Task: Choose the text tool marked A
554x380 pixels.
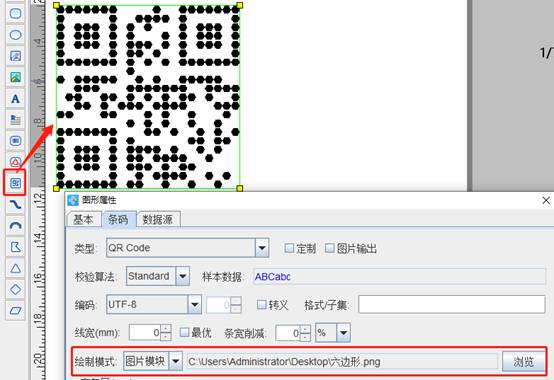Action: coord(15,99)
